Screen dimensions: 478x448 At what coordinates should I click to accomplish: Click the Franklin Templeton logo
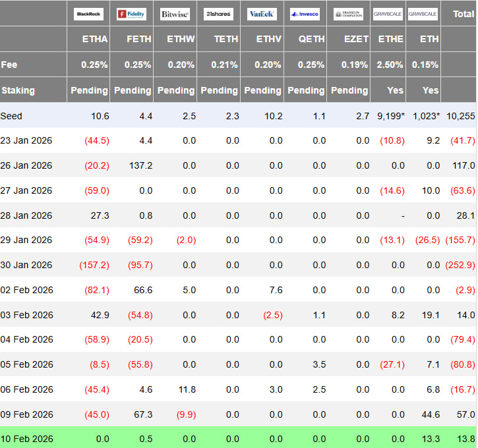348,14
